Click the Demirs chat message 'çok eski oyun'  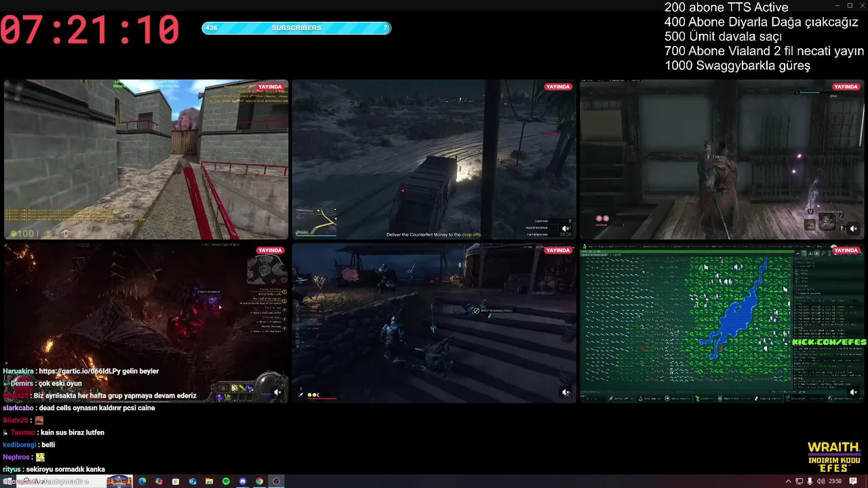tap(60, 384)
